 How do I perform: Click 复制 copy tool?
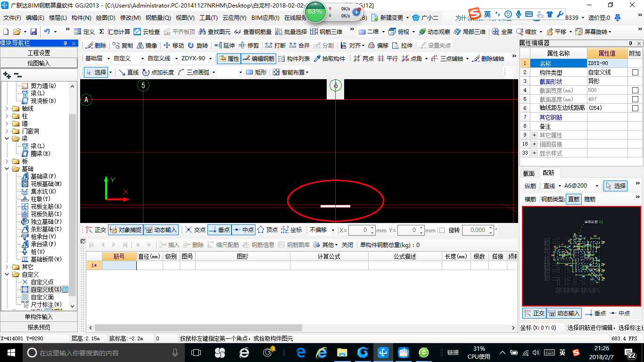(122, 46)
